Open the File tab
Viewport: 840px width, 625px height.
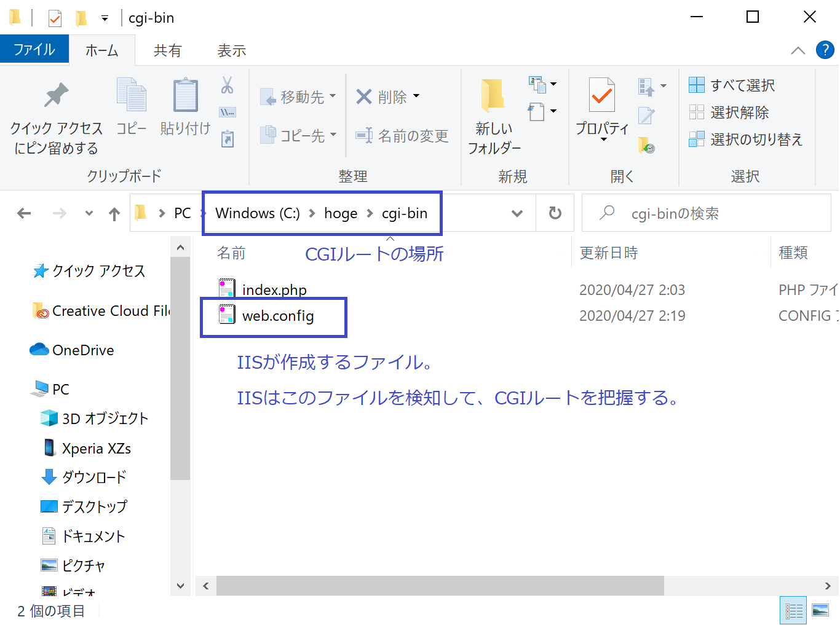point(34,50)
